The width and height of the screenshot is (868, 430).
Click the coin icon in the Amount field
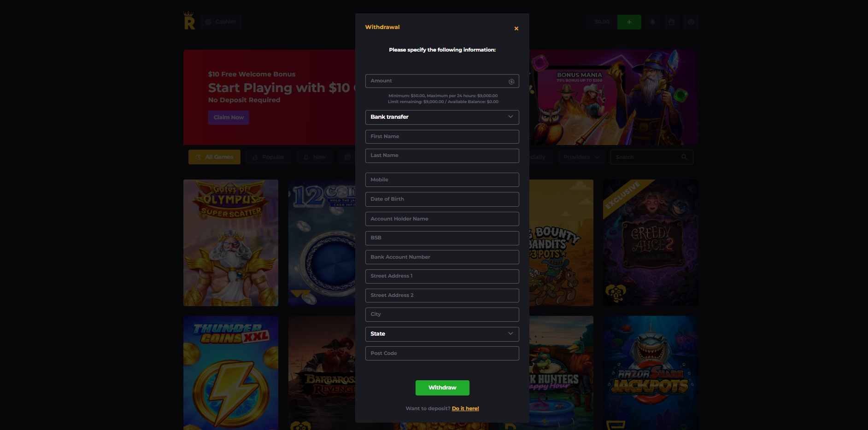click(x=511, y=81)
